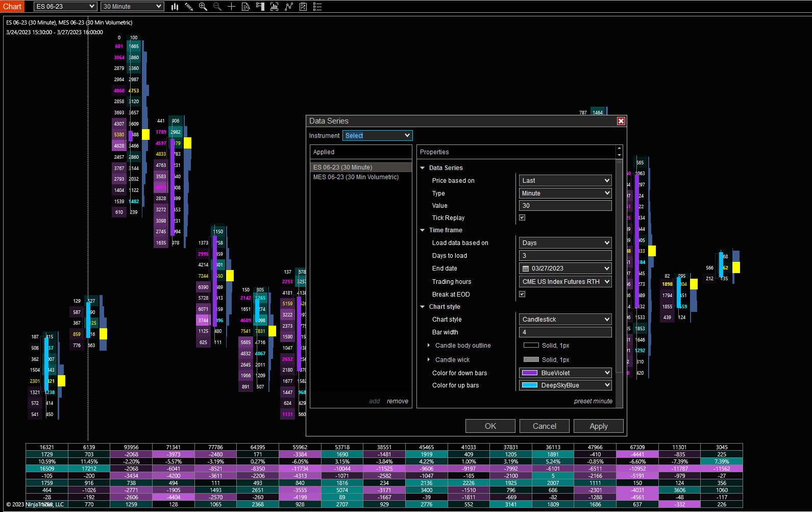The image size is (812, 512).
Task: Toggle the Break at EOD checkbox
Action: pyautogui.click(x=522, y=295)
